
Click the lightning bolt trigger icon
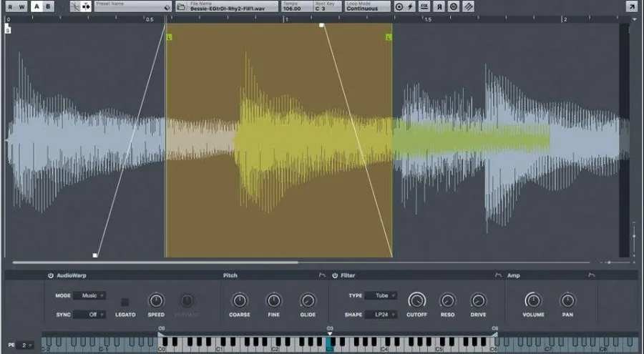click(x=410, y=6)
